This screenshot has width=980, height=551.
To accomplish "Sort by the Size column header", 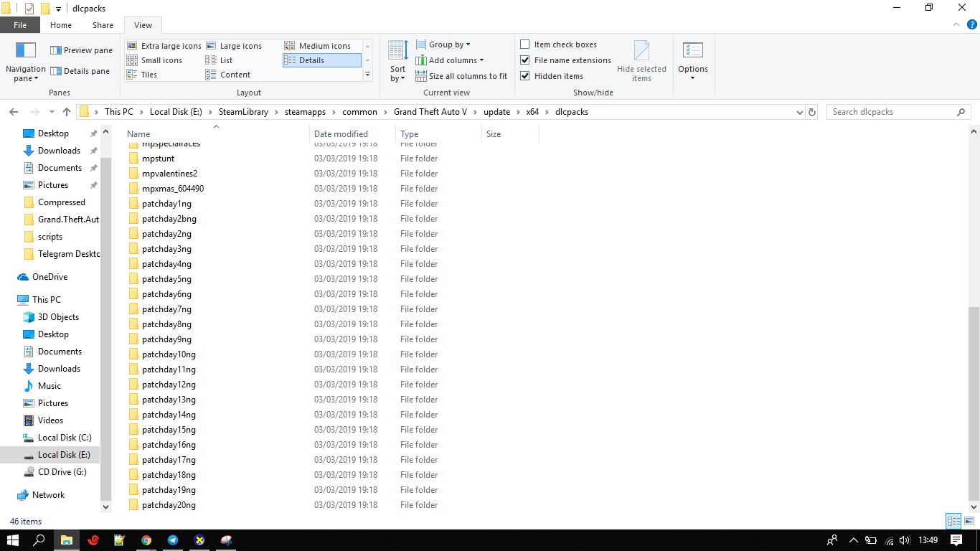I will coord(510,134).
